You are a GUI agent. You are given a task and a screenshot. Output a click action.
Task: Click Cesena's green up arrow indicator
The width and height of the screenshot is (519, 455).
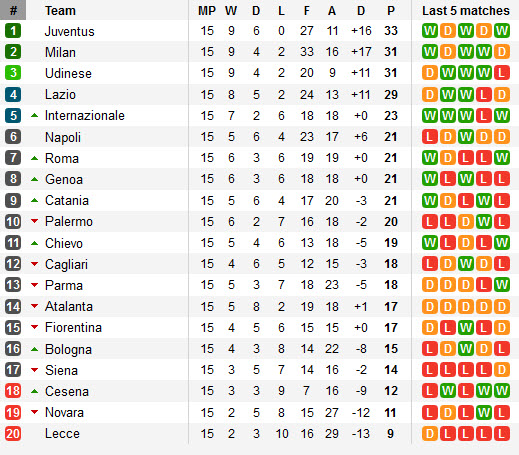pos(34,391)
